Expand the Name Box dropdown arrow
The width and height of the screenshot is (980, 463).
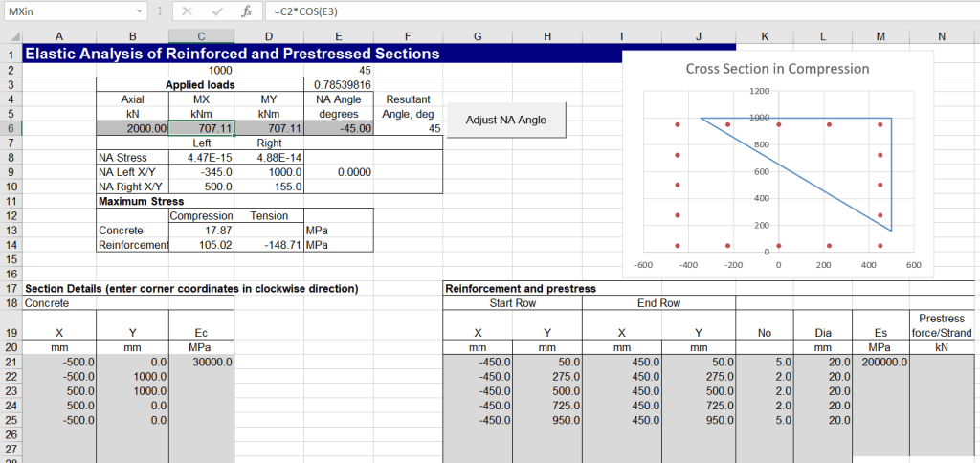point(142,11)
